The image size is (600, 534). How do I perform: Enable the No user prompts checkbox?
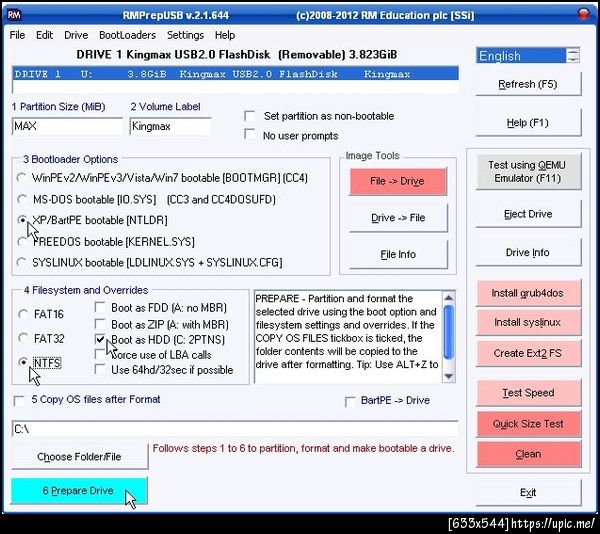[249, 134]
